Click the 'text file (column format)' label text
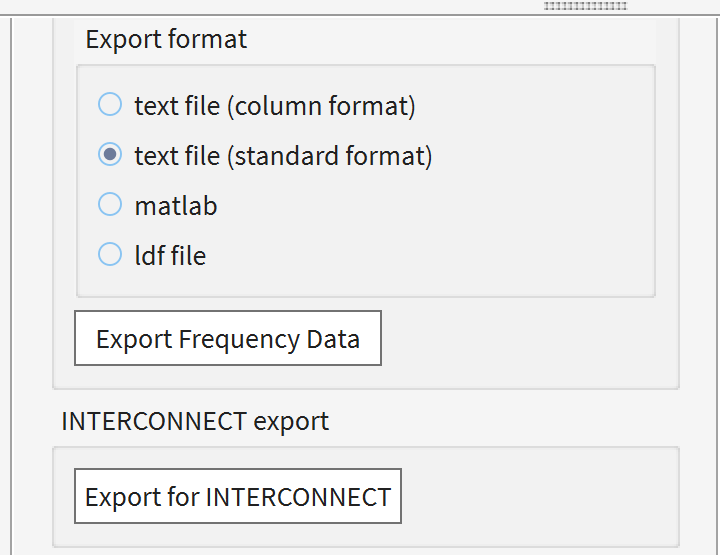Image resolution: width=720 pixels, height=555 pixels. click(275, 105)
